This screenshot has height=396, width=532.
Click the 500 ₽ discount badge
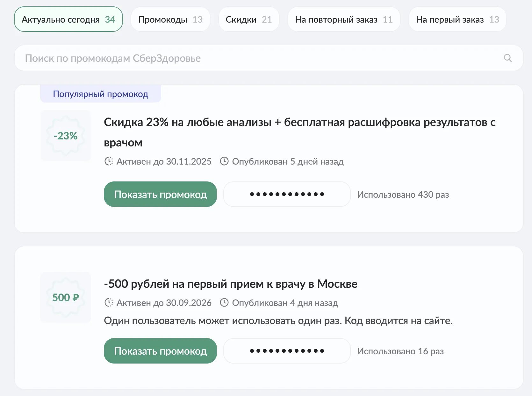(66, 298)
